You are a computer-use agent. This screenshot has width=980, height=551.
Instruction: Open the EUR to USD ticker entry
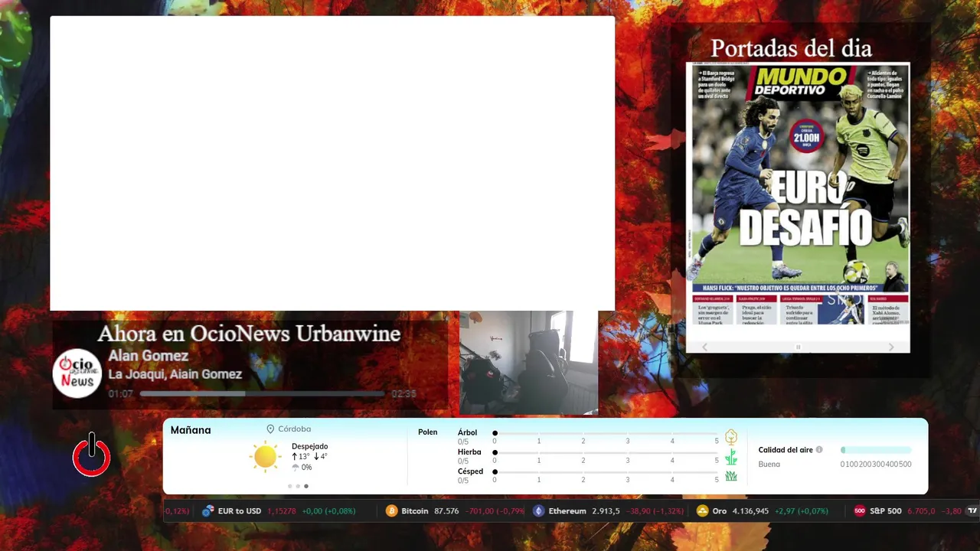click(279, 510)
